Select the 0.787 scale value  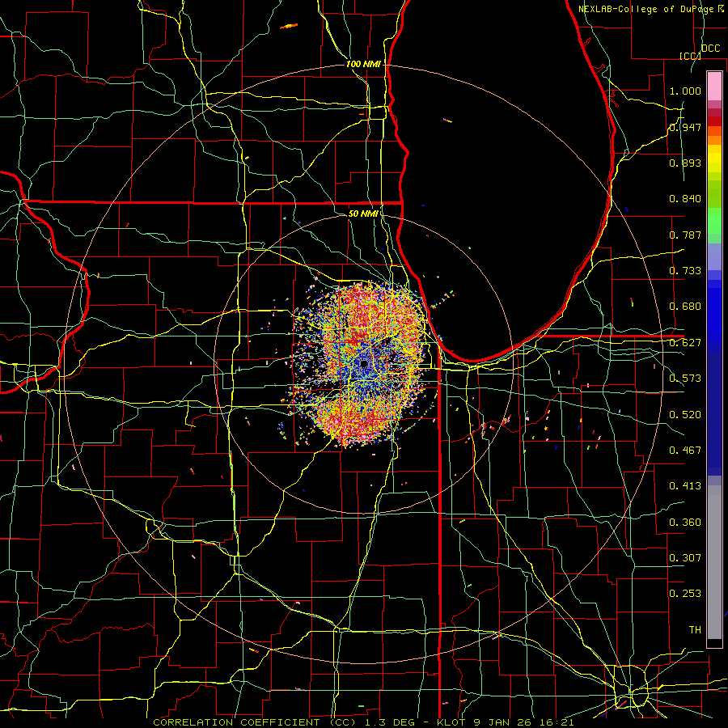(x=685, y=235)
